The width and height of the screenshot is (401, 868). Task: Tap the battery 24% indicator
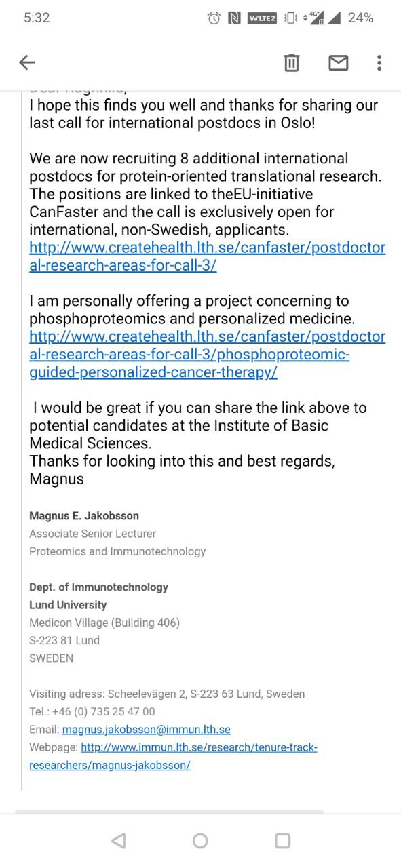tap(360, 18)
